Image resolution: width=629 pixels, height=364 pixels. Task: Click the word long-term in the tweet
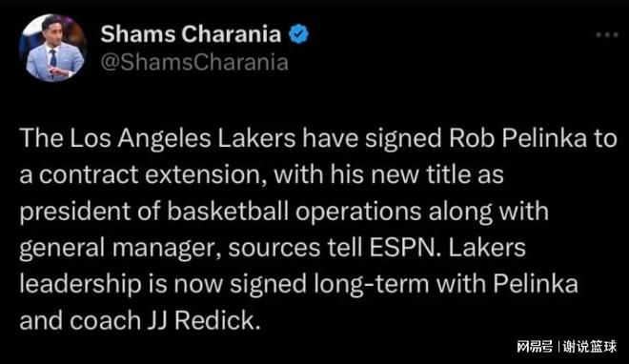coord(371,285)
